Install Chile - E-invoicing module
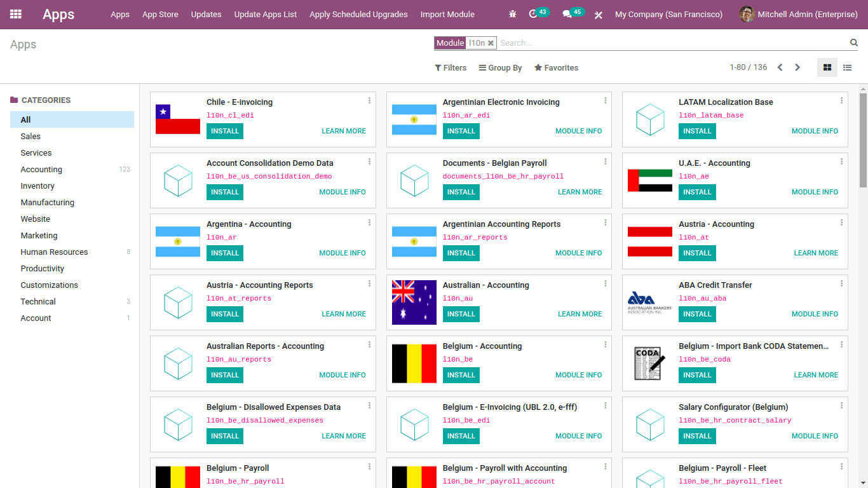The height and width of the screenshot is (488, 868). tap(225, 131)
